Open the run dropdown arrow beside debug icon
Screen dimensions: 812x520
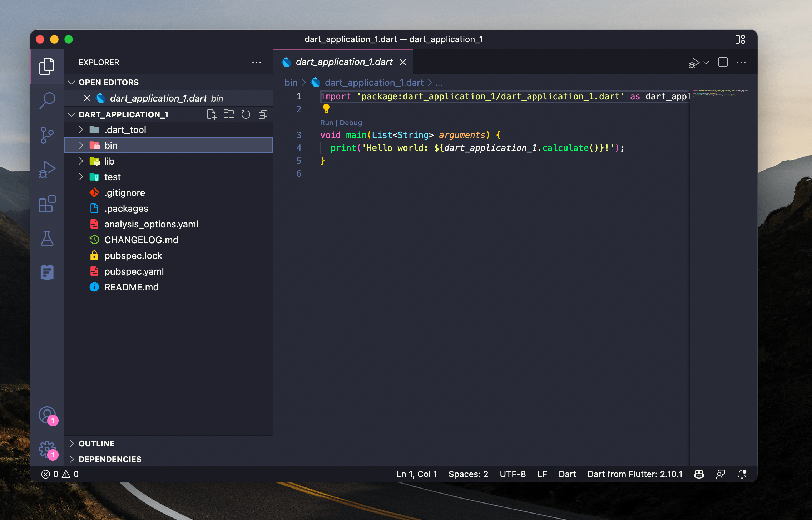(x=706, y=63)
